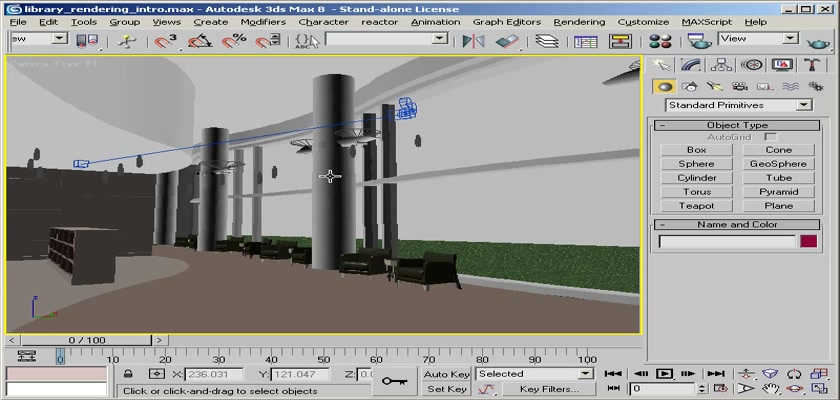This screenshot has height=400, width=840.
Task: Open the Rendering menu
Action: click(x=579, y=21)
